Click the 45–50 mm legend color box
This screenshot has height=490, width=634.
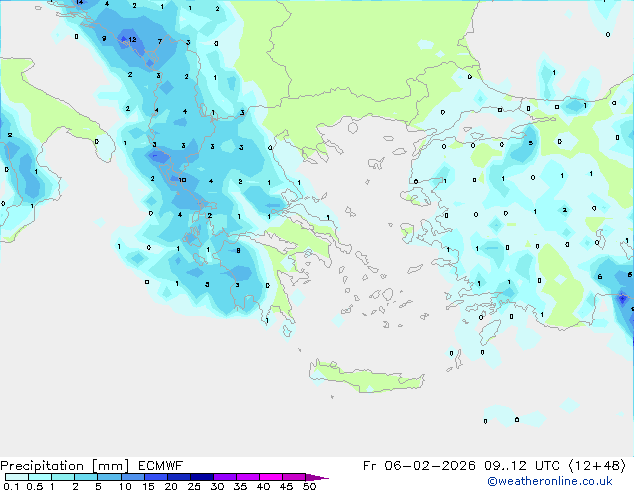click(294, 477)
